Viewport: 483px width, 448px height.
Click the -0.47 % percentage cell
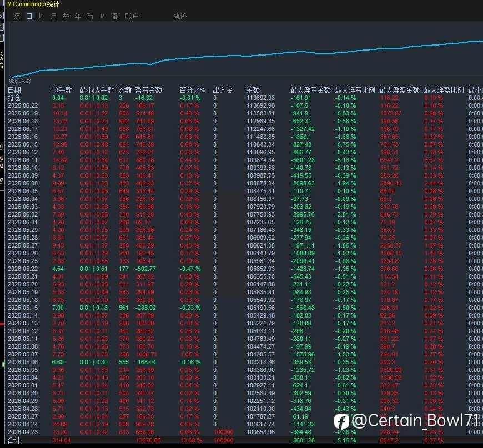190,269
